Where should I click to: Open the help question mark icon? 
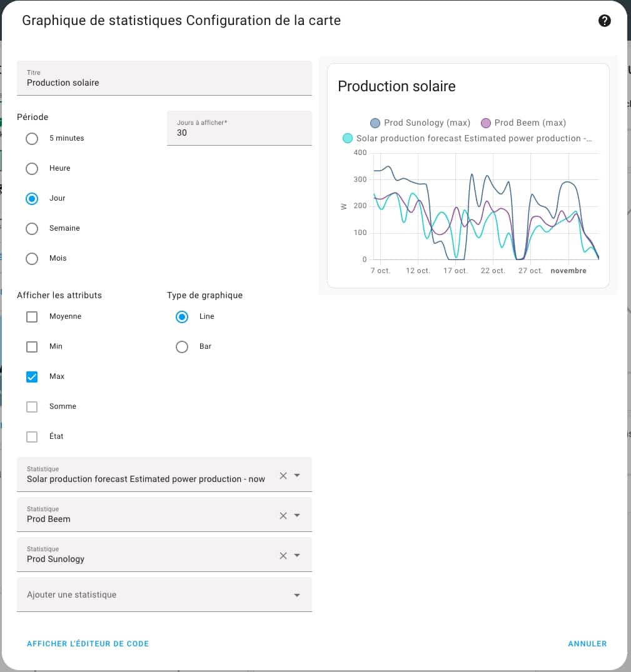point(604,21)
